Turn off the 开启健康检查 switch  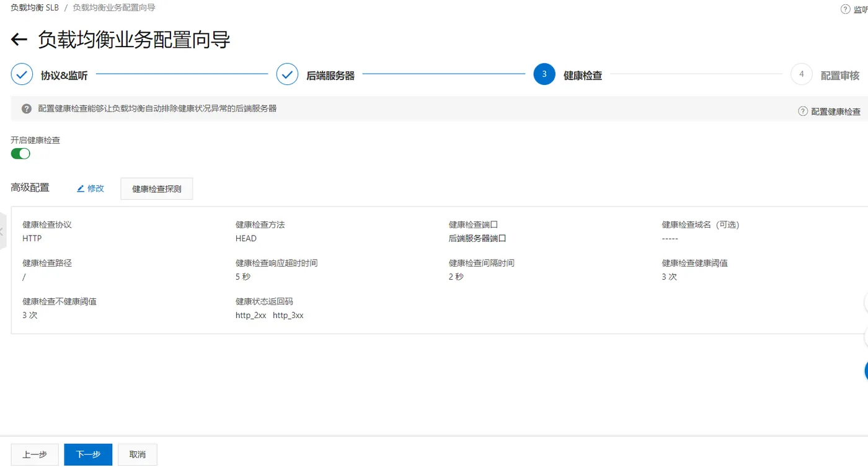pos(20,153)
